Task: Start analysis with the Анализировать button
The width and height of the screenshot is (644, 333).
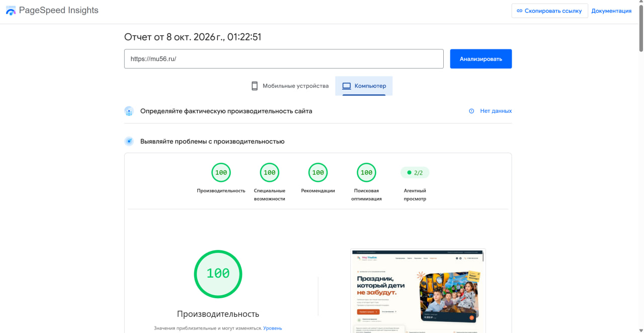Action: (480, 59)
